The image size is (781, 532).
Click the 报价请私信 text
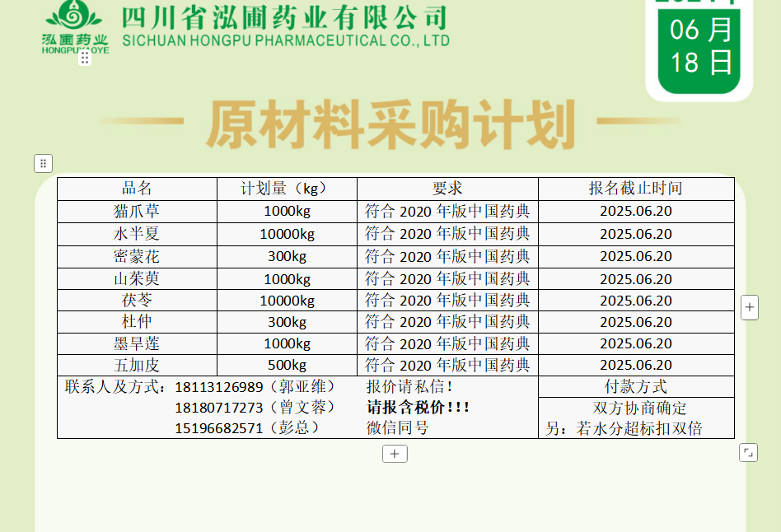pyautogui.click(x=409, y=386)
